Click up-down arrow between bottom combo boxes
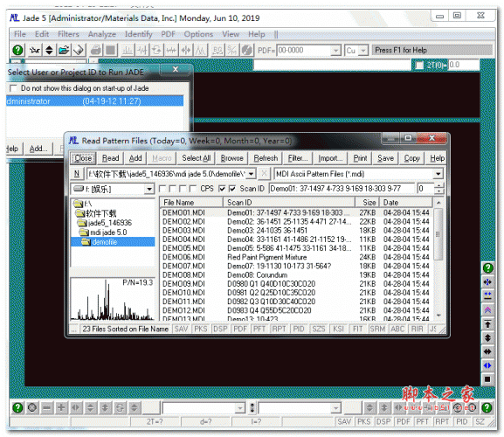Screen dimensions: 504x437 [252, 408]
